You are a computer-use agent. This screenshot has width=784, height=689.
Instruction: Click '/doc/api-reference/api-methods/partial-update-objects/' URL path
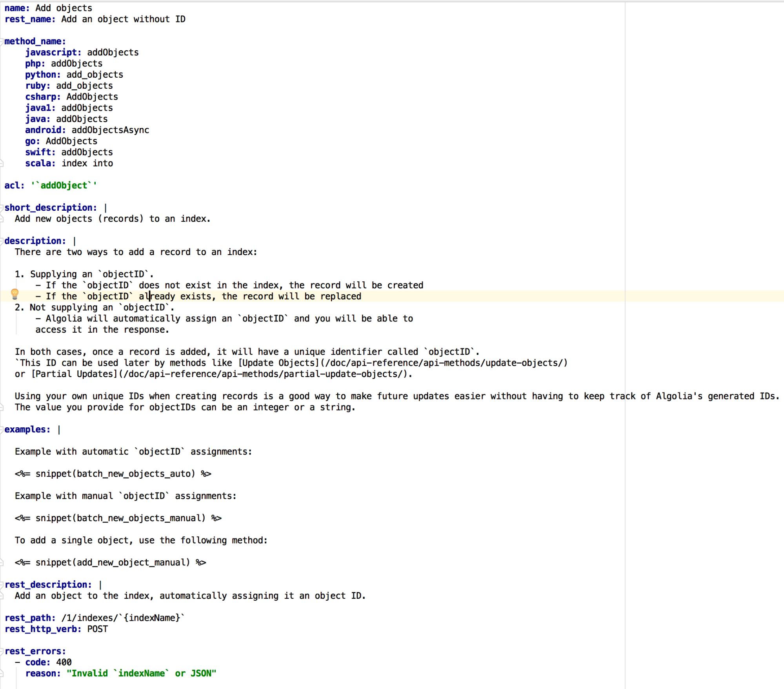[263, 374]
